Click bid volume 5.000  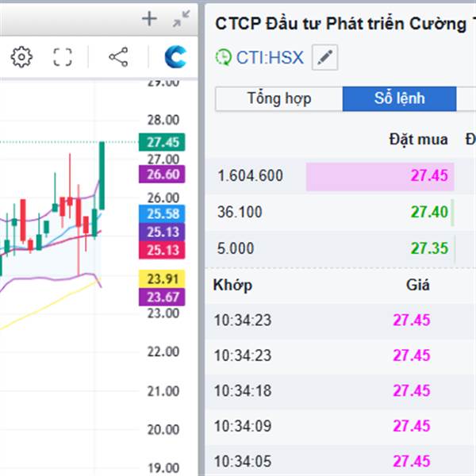236,248
